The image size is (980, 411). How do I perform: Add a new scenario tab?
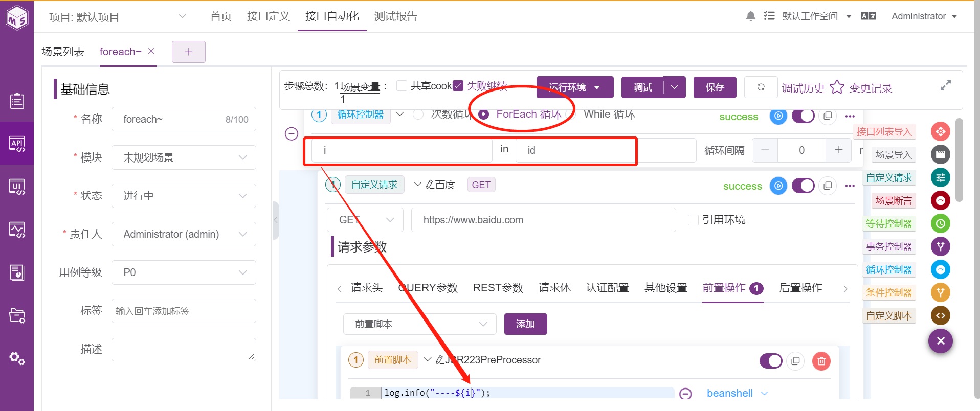189,52
